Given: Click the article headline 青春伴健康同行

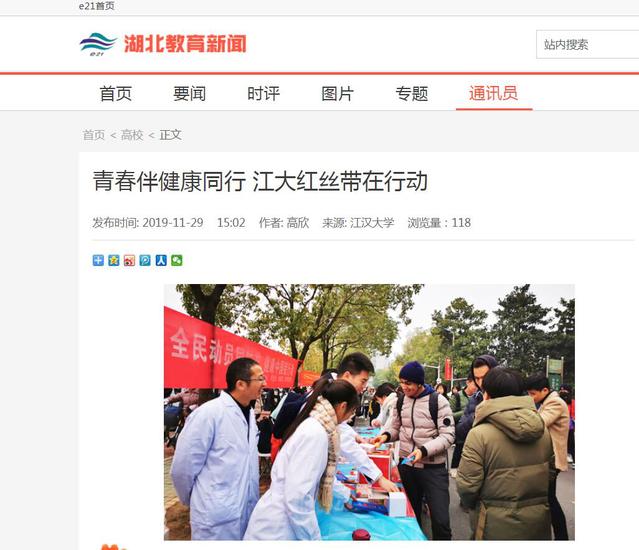Looking at the screenshot, I should click(169, 181).
